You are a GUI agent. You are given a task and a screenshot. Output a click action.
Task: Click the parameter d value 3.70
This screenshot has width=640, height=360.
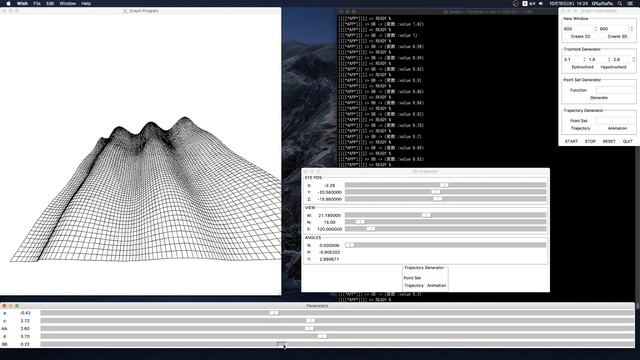click(x=25, y=336)
